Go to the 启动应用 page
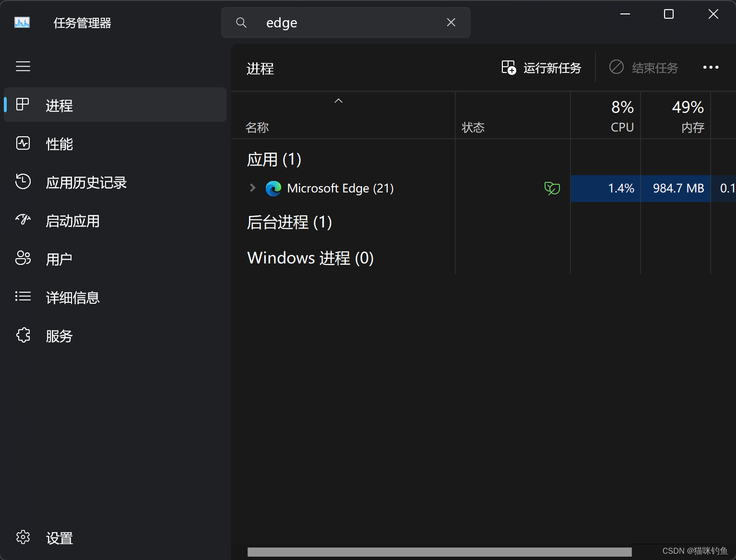 coord(115,220)
